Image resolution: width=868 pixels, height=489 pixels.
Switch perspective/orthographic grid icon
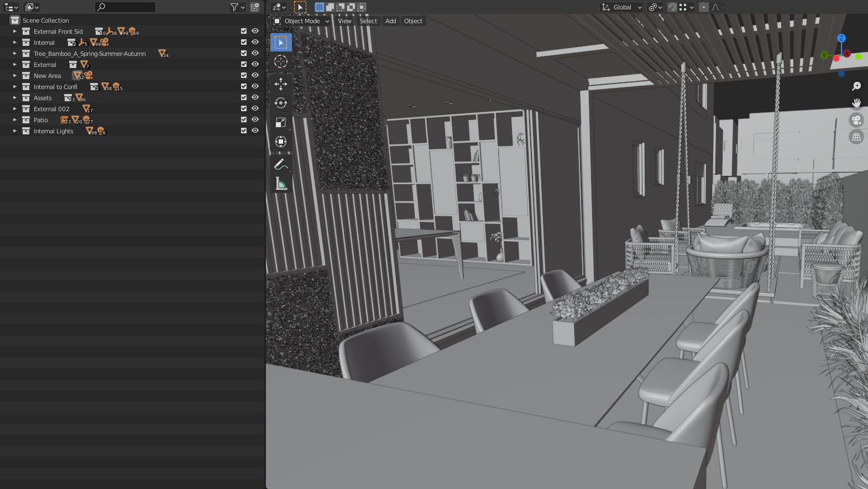(856, 137)
